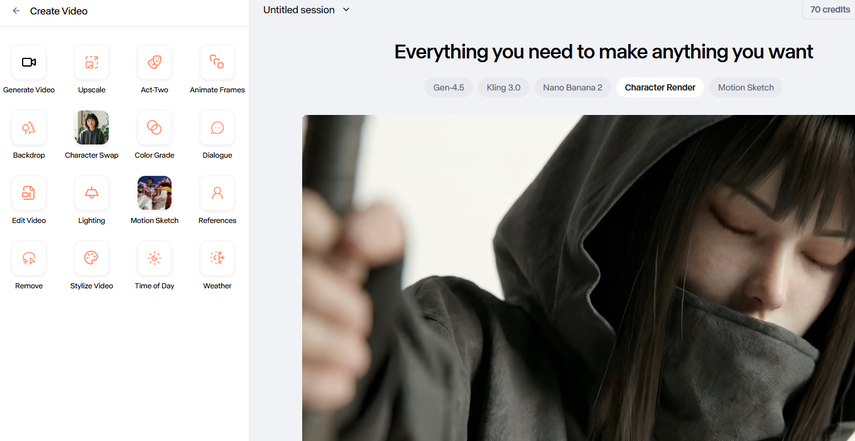Select the Upscale tool icon
Screen dimensions: 855x441
click(x=92, y=62)
